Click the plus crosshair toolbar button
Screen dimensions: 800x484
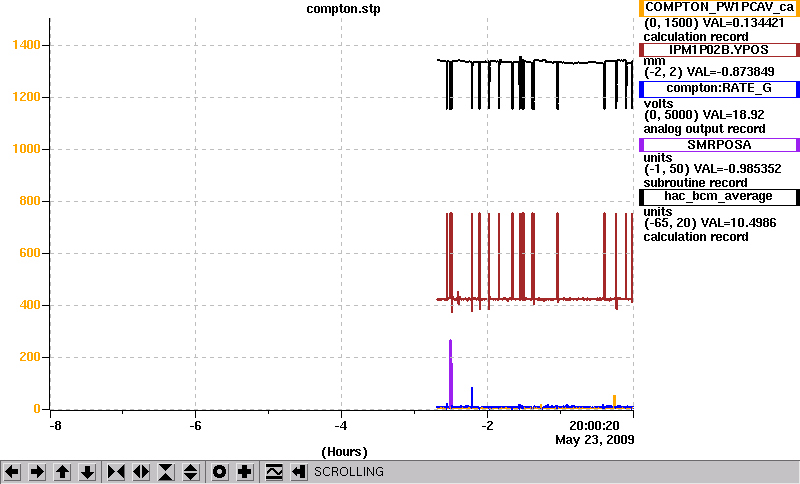coord(244,472)
